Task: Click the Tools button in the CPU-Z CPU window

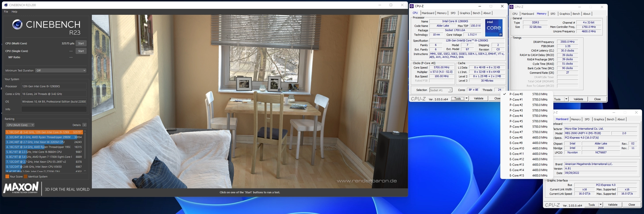Action: pos(458,99)
